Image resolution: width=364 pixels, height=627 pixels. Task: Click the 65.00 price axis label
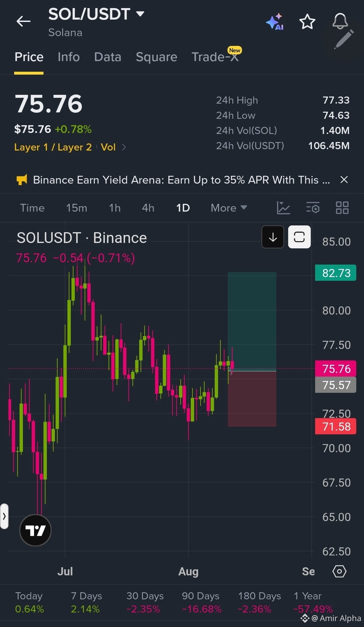coord(336,517)
